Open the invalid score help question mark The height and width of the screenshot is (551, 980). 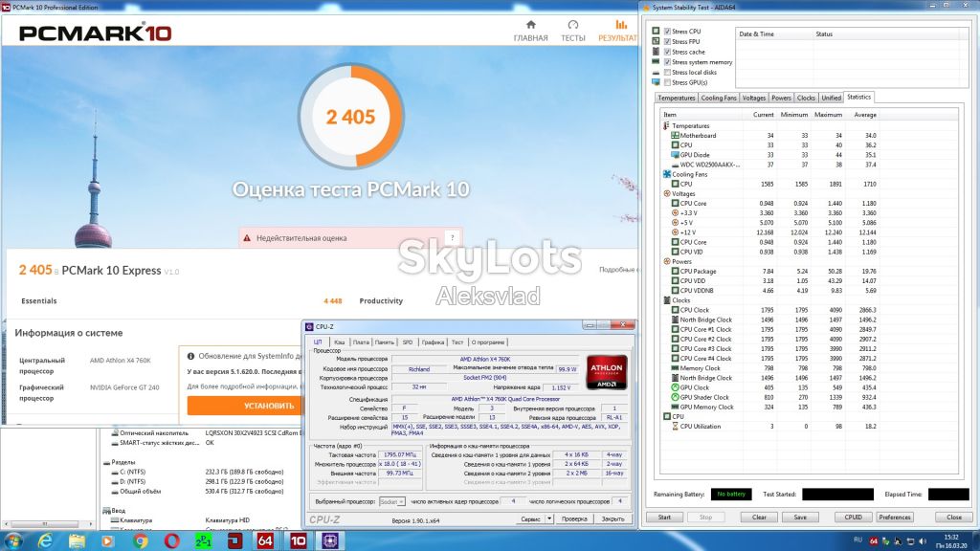453,237
